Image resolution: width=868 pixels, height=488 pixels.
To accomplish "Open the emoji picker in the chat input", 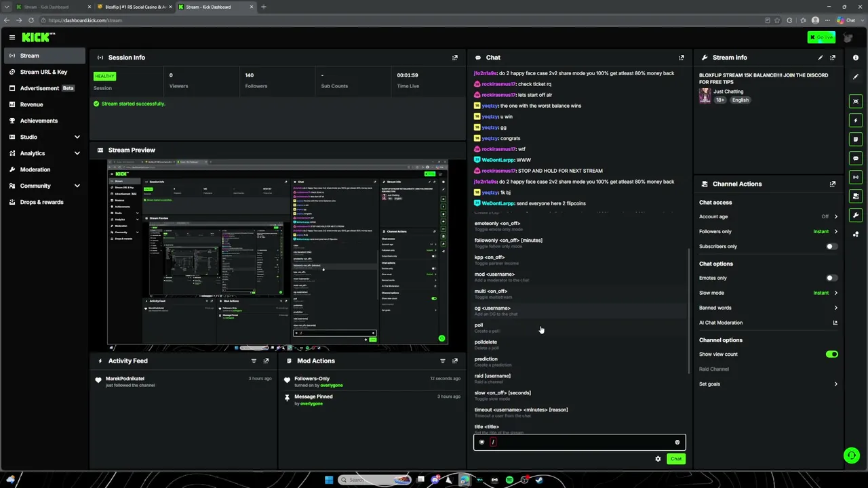I will click(x=677, y=443).
